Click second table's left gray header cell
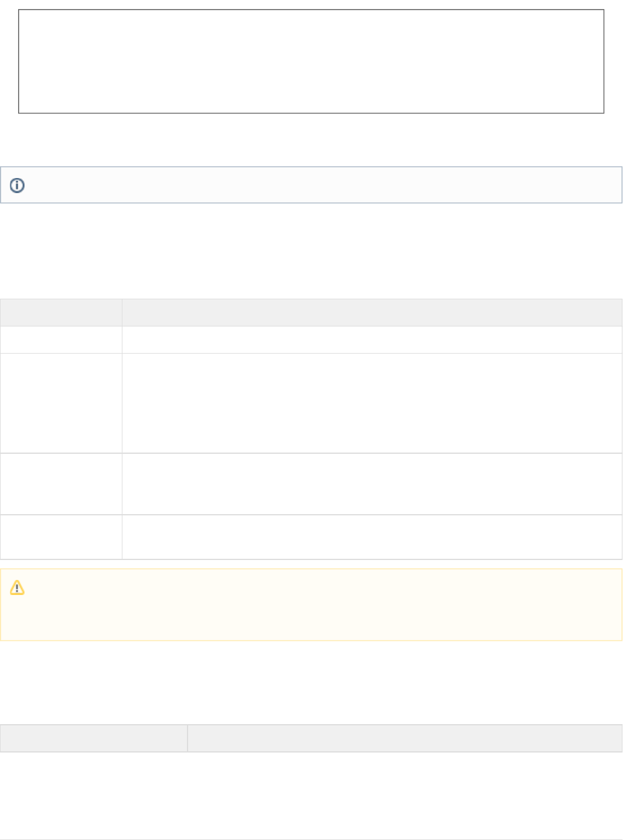 [93, 738]
